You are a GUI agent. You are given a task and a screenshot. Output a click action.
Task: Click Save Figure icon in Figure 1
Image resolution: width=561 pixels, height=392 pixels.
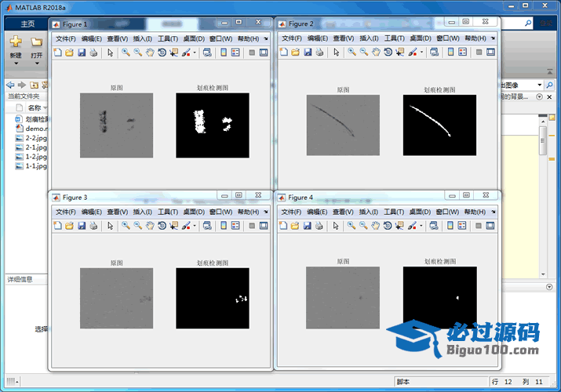click(x=82, y=53)
